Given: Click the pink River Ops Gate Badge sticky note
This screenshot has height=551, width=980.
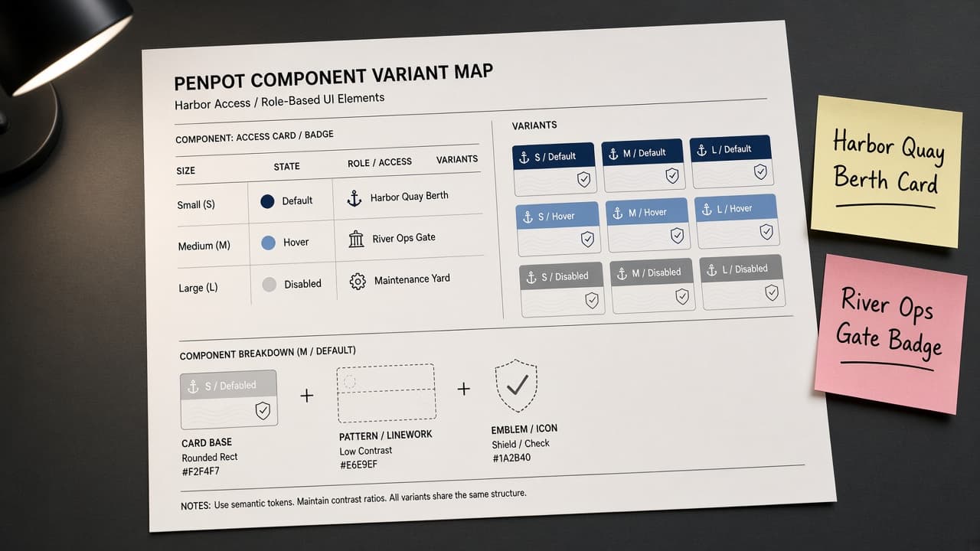Looking at the screenshot, I should tap(891, 333).
